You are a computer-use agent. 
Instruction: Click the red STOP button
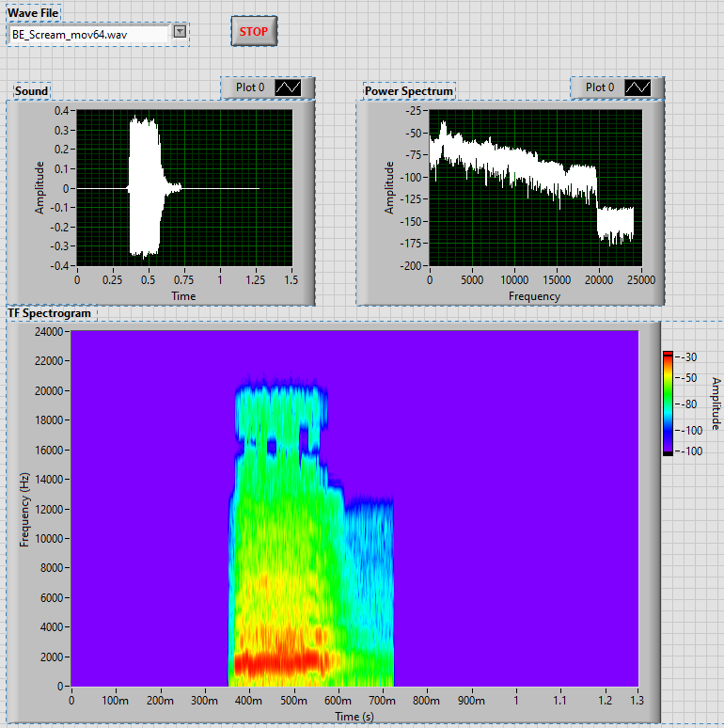click(254, 31)
